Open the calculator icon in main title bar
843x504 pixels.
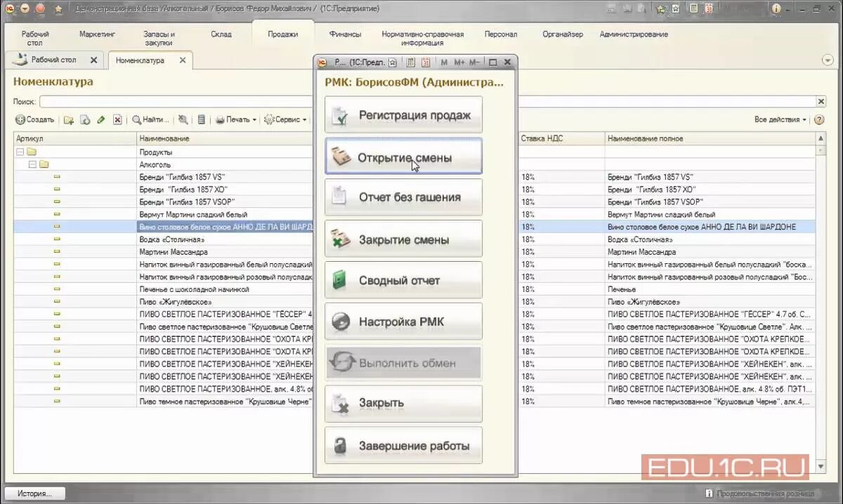point(694,9)
